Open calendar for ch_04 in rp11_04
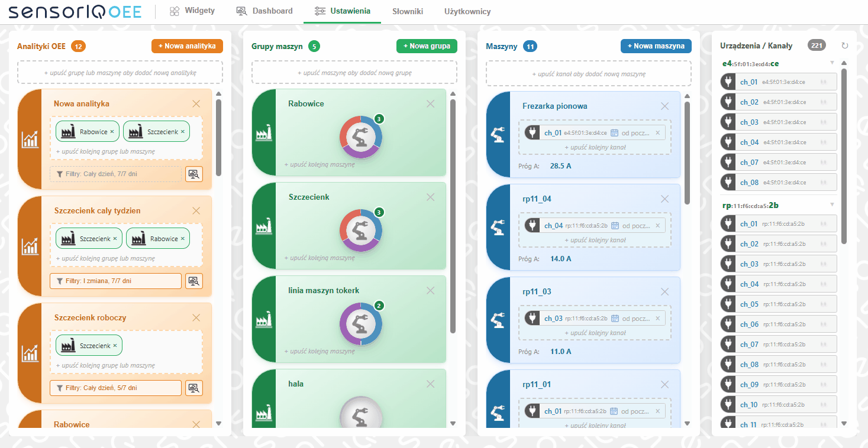The image size is (868, 448). (x=615, y=226)
